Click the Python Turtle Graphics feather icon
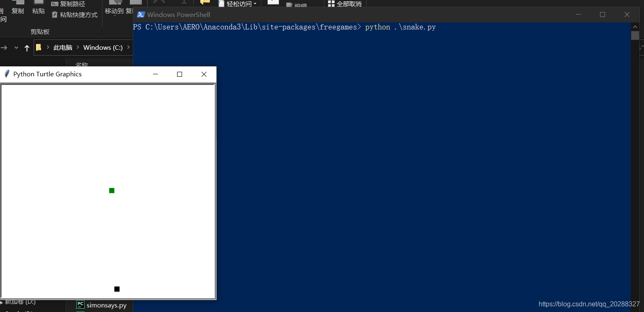The image size is (644, 312). click(7, 74)
